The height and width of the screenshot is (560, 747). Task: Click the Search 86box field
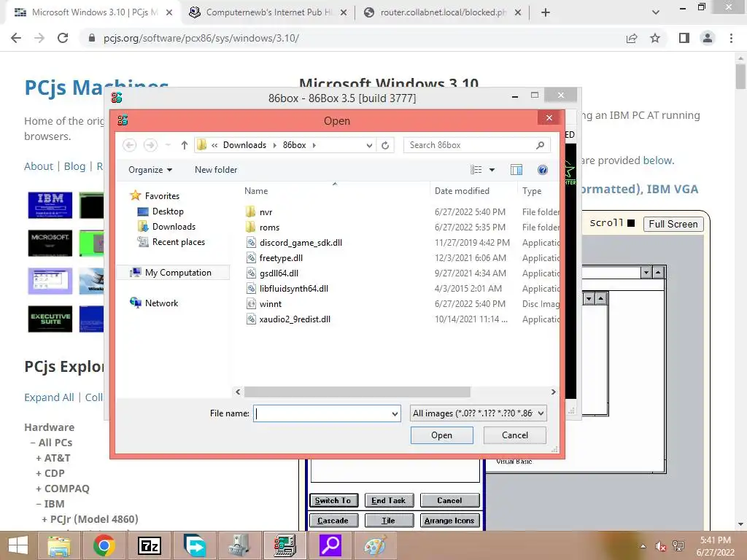click(x=469, y=145)
